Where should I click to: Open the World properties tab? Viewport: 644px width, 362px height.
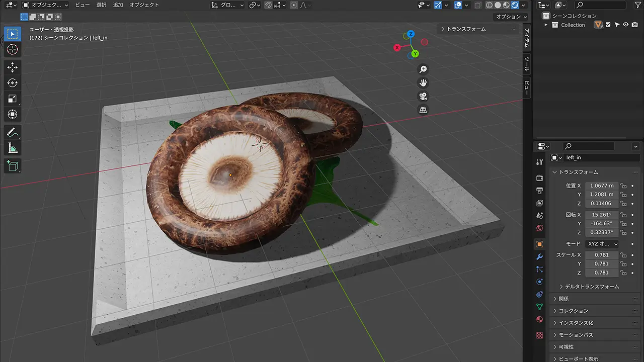pyautogui.click(x=539, y=228)
